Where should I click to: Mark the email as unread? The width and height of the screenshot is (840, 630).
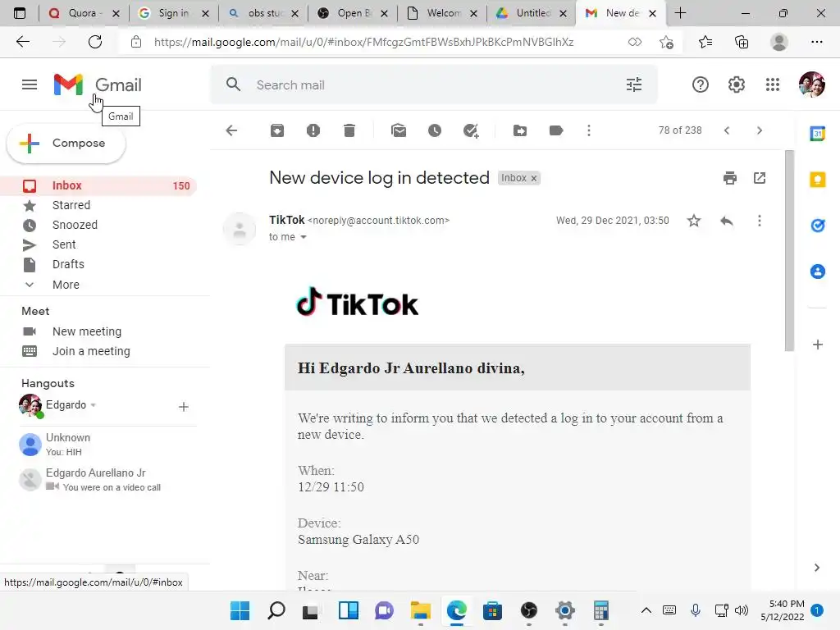[399, 130]
